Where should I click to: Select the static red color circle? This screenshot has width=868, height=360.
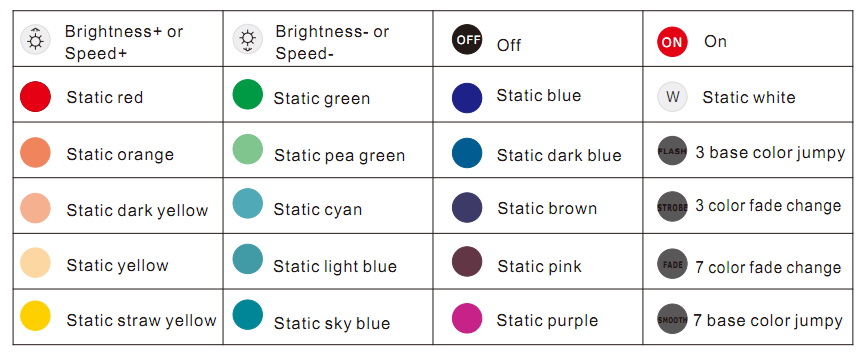point(35,96)
